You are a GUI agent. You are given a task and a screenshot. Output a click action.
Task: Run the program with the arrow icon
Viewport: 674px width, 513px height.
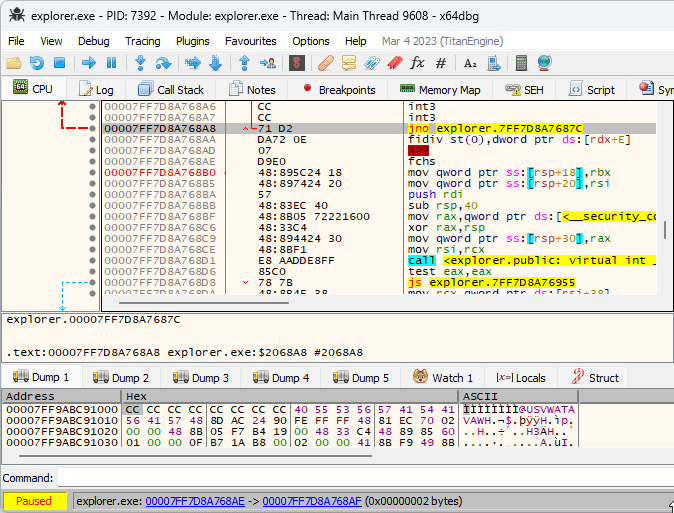[89, 63]
